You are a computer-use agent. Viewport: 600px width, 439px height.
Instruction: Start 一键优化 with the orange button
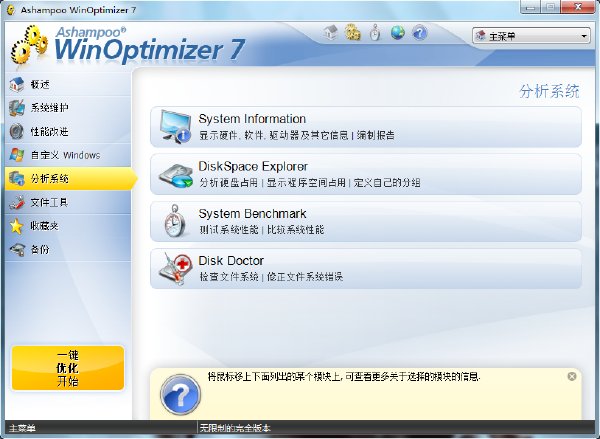tap(68, 368)
